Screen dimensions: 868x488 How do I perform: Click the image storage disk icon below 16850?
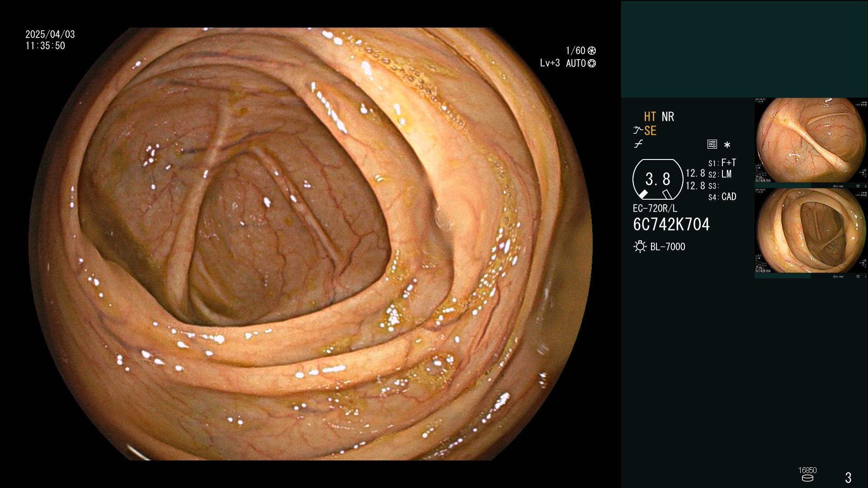(x=807, y=478)
